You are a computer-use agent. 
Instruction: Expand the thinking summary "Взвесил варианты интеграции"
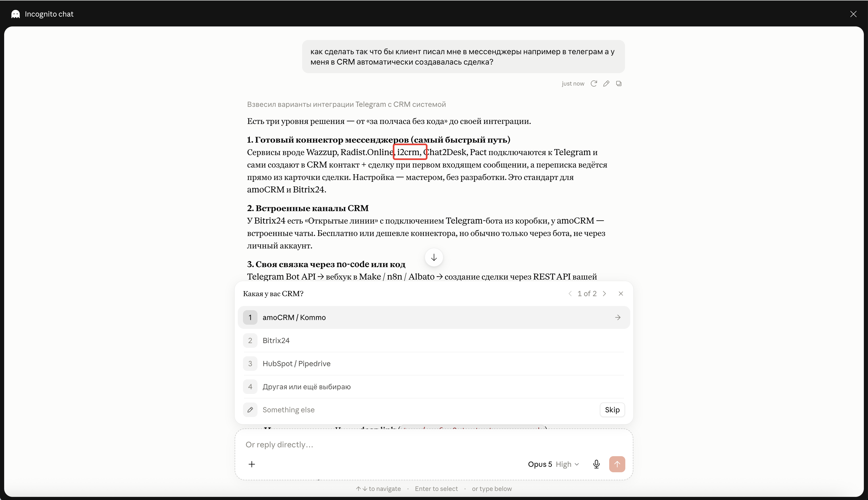[x=346, y=105]
